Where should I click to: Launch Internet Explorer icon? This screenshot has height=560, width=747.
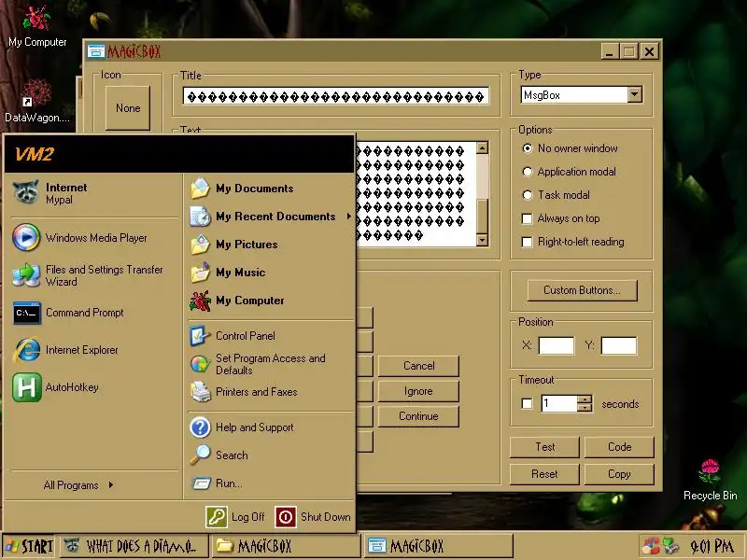point(27,350)
